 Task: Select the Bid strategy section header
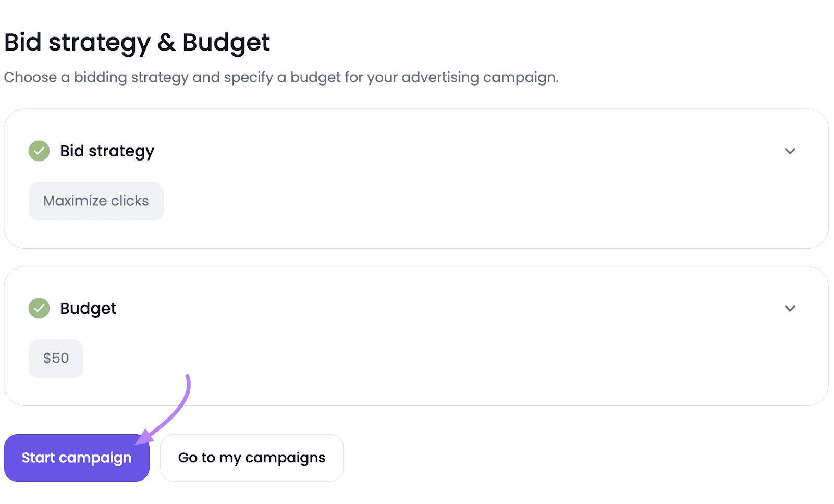pos(107,151)
